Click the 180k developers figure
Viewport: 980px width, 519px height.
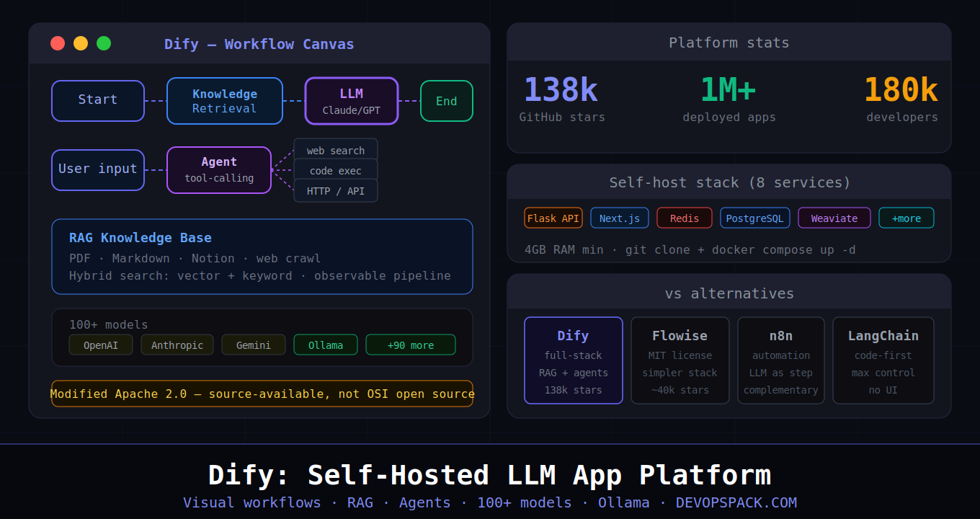(901, 90)
